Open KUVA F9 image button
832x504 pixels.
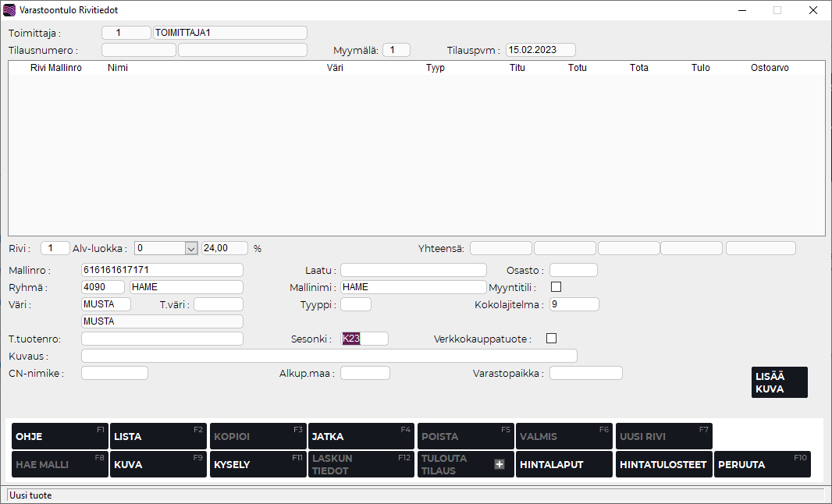click(x=158, y=464)
